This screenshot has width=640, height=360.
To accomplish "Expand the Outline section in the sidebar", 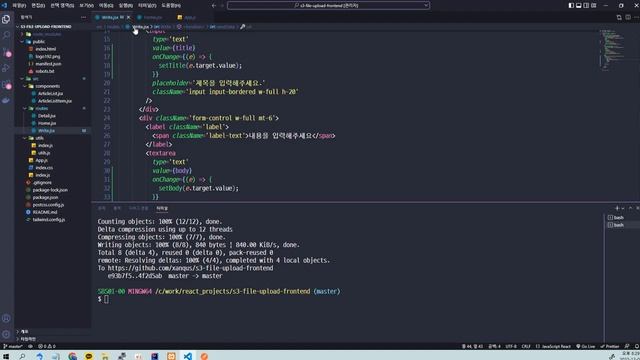I will (24, 331).
